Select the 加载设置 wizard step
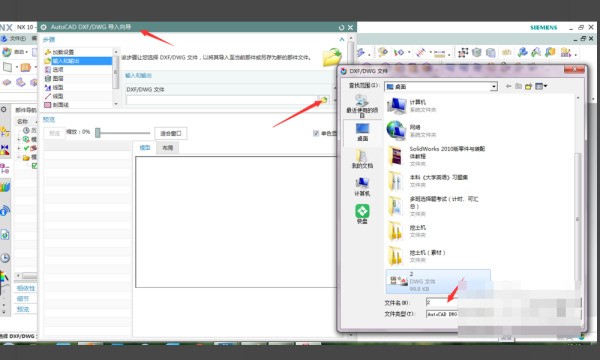Viewport: 600px width, 360px height. (63, 52)
